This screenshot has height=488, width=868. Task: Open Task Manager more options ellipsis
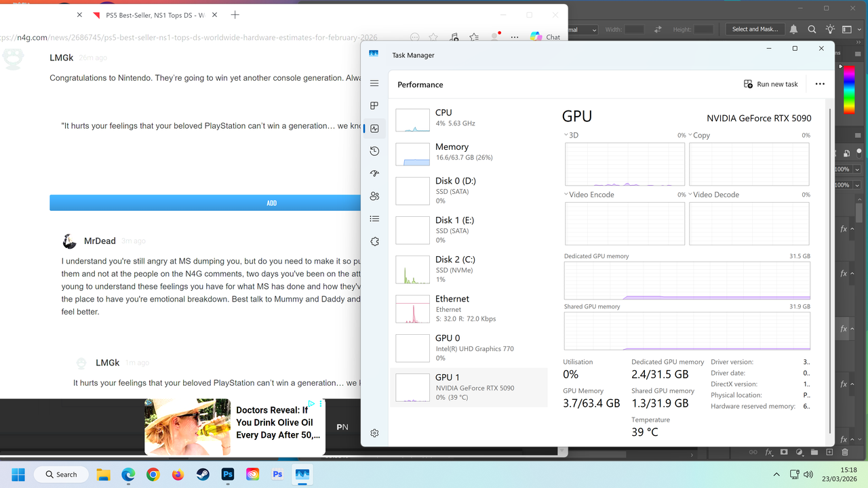(820, 84)
